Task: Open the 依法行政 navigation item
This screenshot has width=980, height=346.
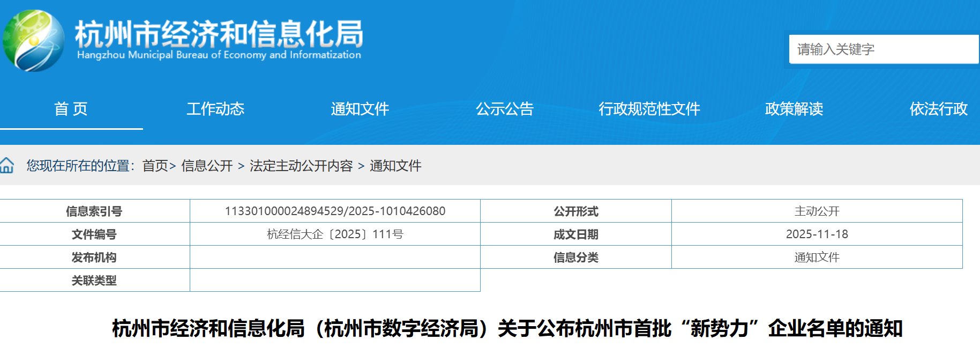Action: point(938,109)
